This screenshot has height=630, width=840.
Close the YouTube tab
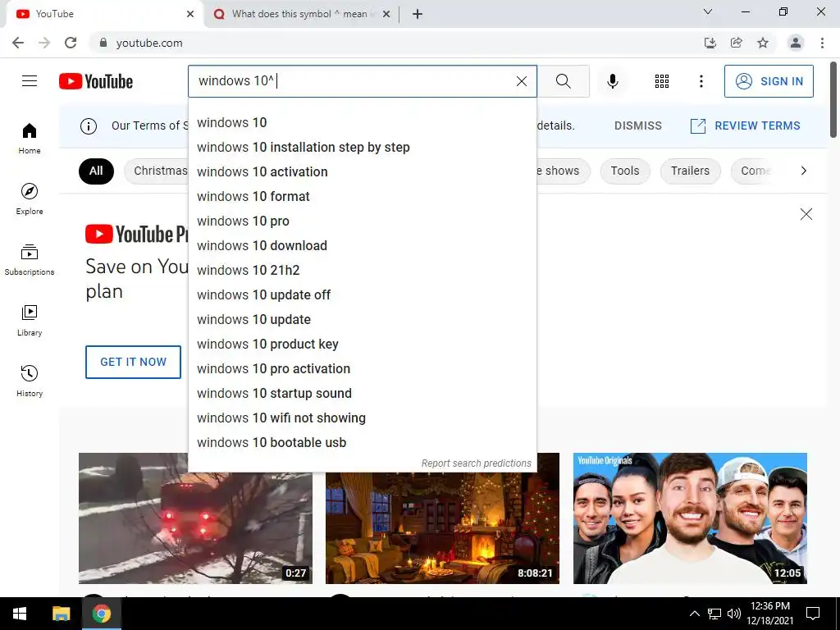tap(190, 14)
